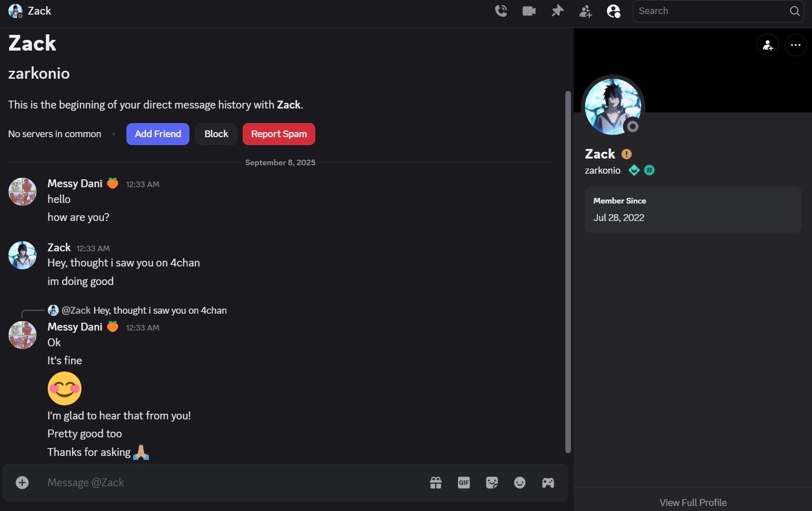
Task: Click the teal diamond badge next to zarkonio
Action: 634,170
